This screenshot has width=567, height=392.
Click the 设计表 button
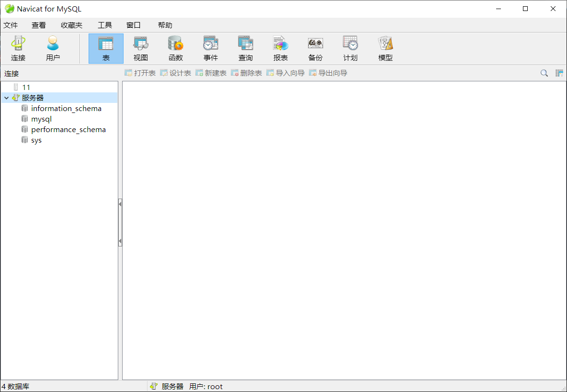click(175, 73)
